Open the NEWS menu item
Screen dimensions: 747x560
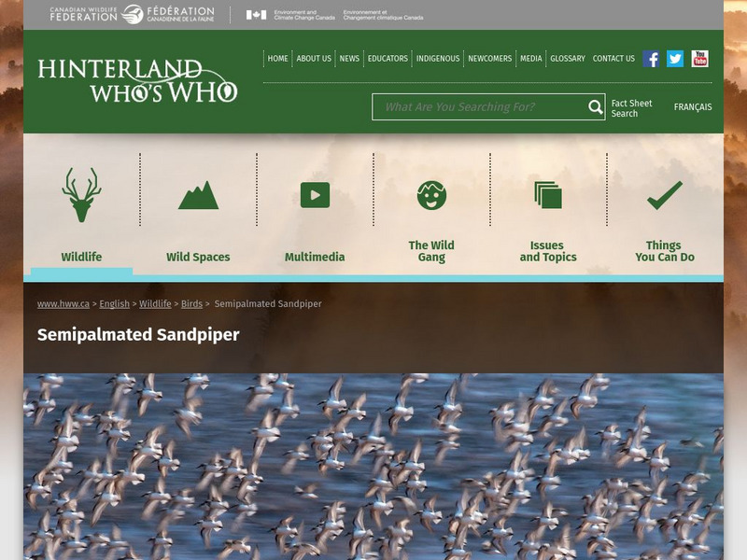click(349, 59)
